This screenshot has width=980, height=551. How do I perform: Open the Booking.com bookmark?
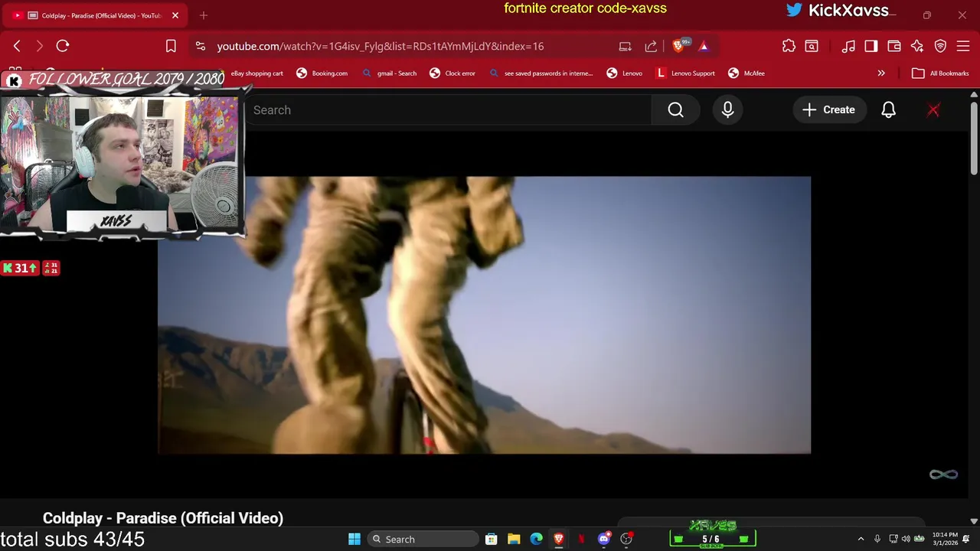coord(322,73)
